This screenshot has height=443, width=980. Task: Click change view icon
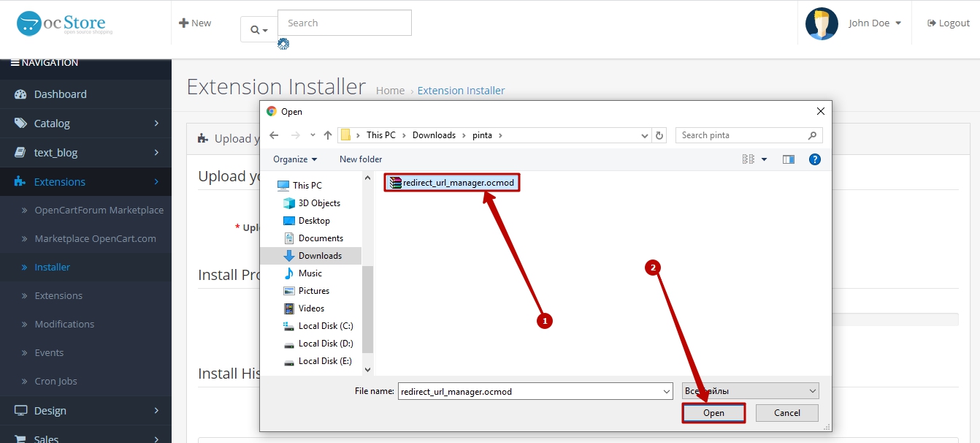pos(748,159)
